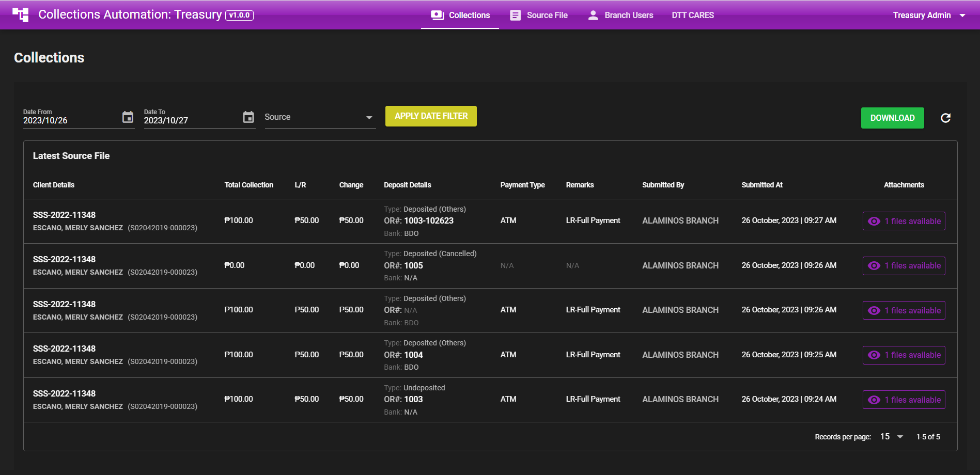
Task: Click the '1-5 of 5' pagination text
Action: pos(928,437)
